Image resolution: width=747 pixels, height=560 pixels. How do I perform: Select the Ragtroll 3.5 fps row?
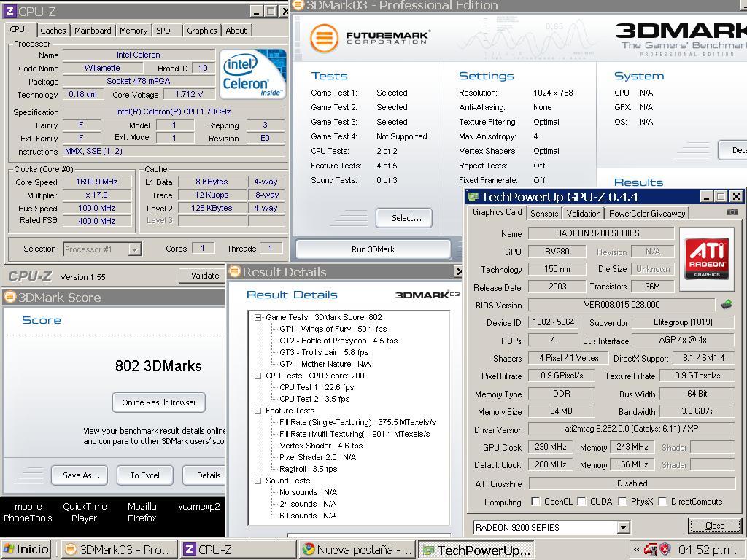[x=309, y=469]
